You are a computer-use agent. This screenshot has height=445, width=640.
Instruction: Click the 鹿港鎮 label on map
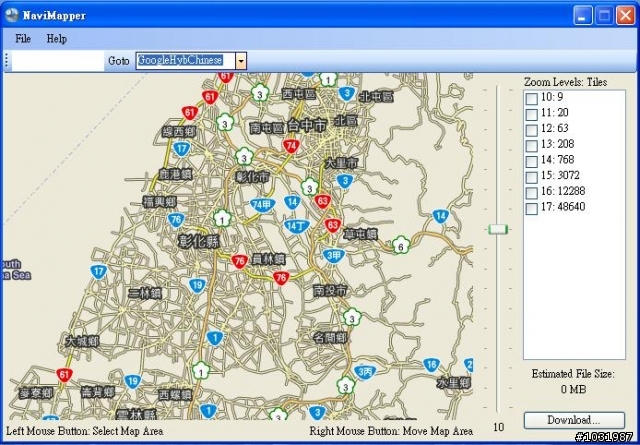(x=176, y=175)
